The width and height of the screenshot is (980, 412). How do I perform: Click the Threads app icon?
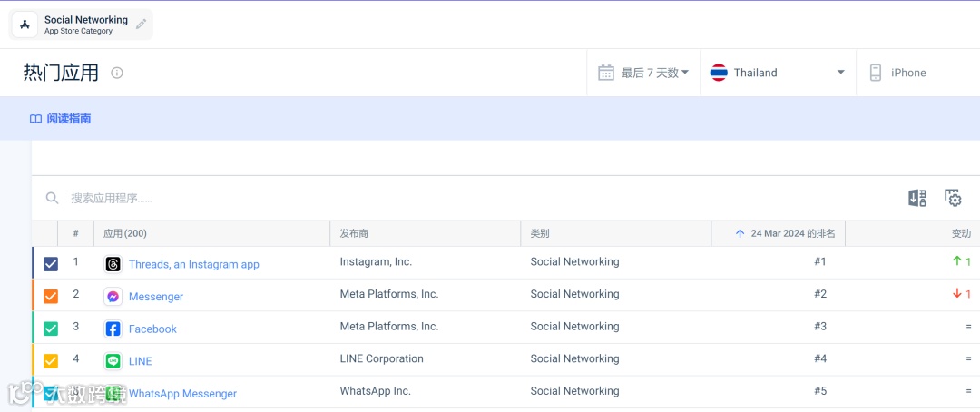pos(113,264)
